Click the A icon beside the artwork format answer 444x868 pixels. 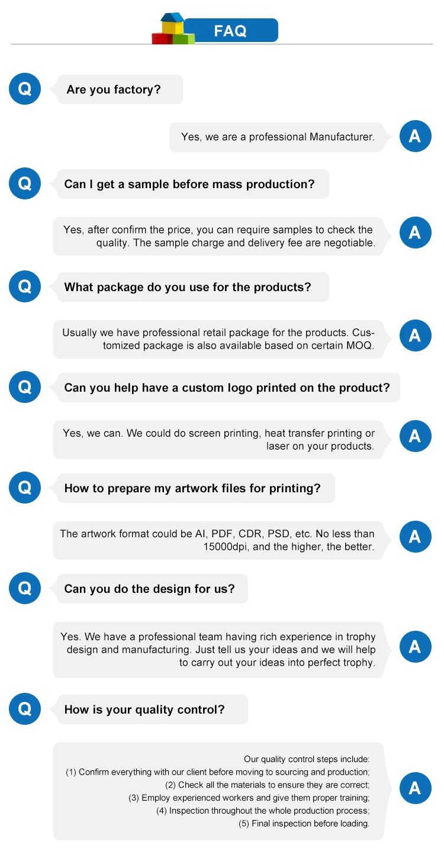click(x=415, y=537)
